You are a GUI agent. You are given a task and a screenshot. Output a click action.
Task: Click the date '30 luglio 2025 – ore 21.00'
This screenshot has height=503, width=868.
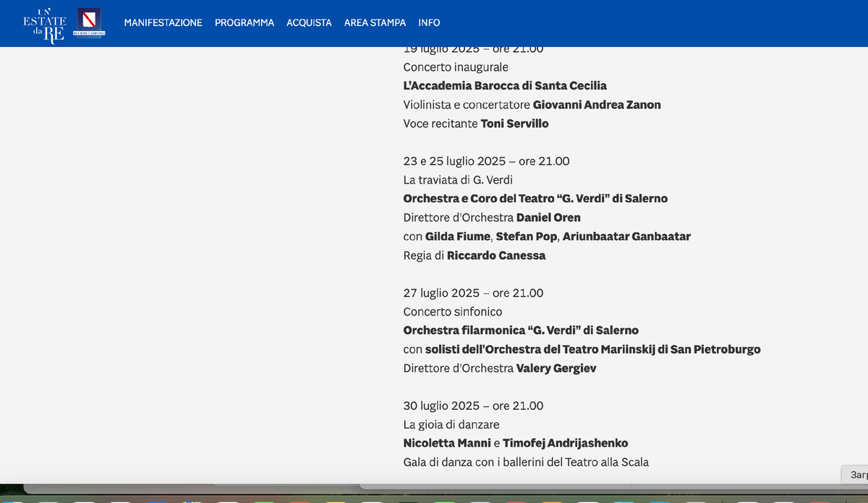(473, 405)
